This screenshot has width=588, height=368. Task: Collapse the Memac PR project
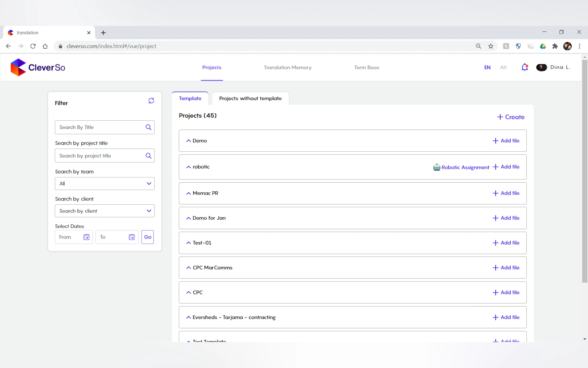188,193
